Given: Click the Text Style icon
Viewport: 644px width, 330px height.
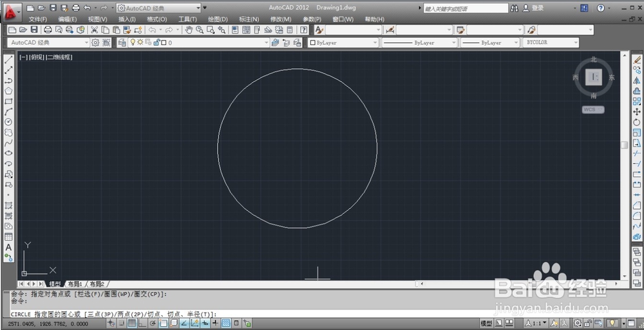Looking at the screenshot, I should pos(319,30).
